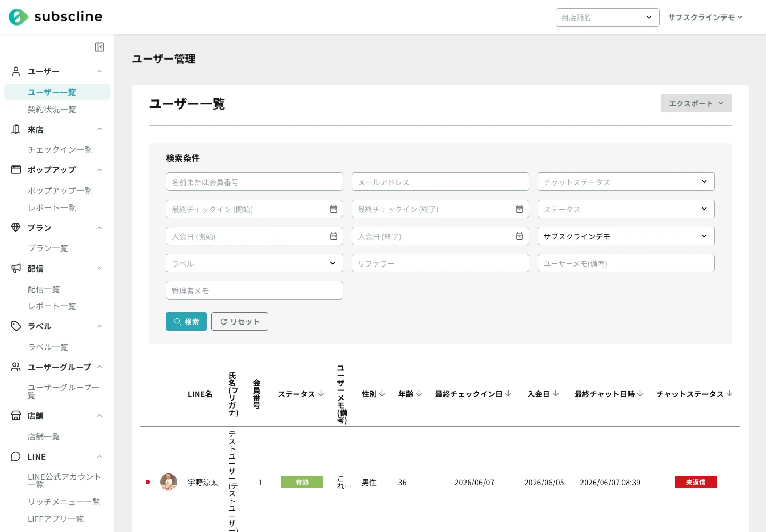
Task: Click the ユーザー person icon in sidebar
Action: 16,71
